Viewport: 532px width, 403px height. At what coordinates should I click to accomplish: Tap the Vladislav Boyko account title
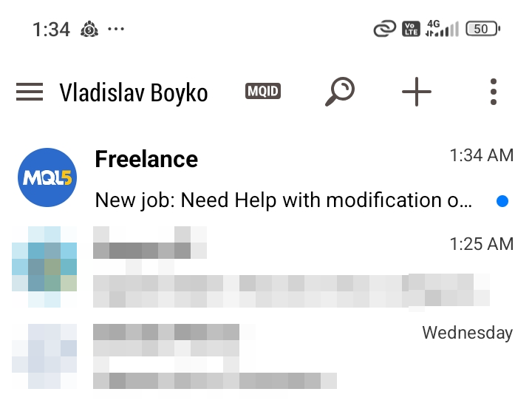tap(134, 93)
